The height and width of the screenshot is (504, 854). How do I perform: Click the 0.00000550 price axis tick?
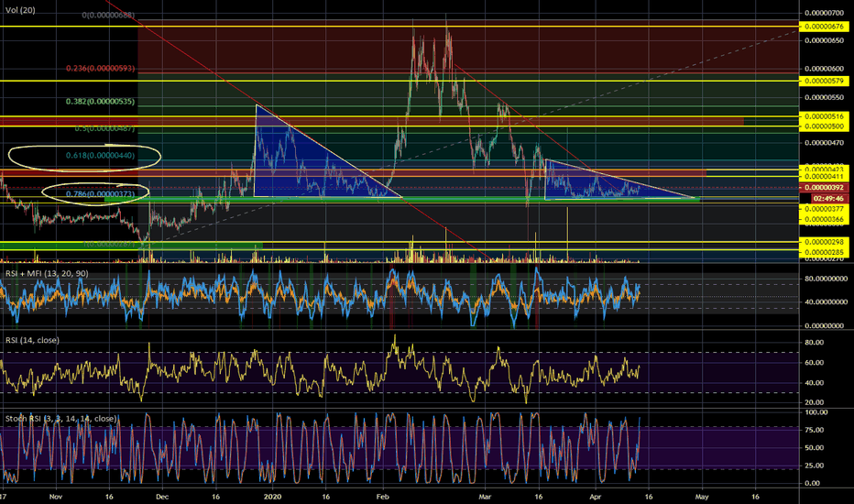coord(824,97)
